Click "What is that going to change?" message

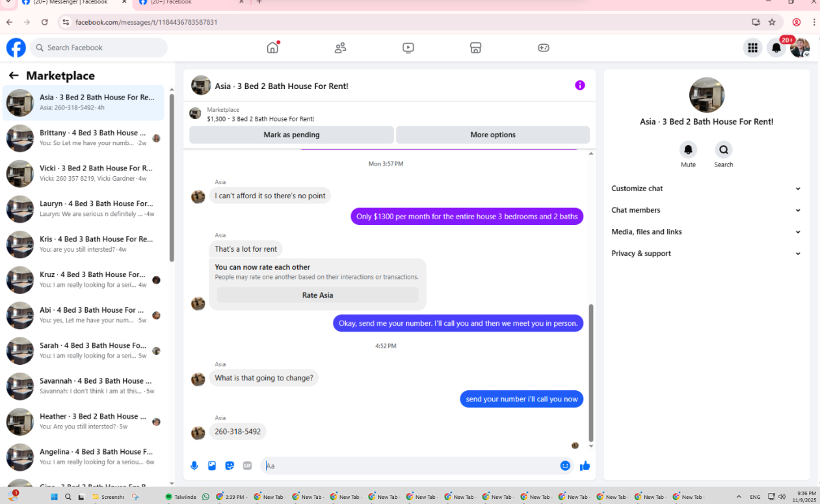264,378
